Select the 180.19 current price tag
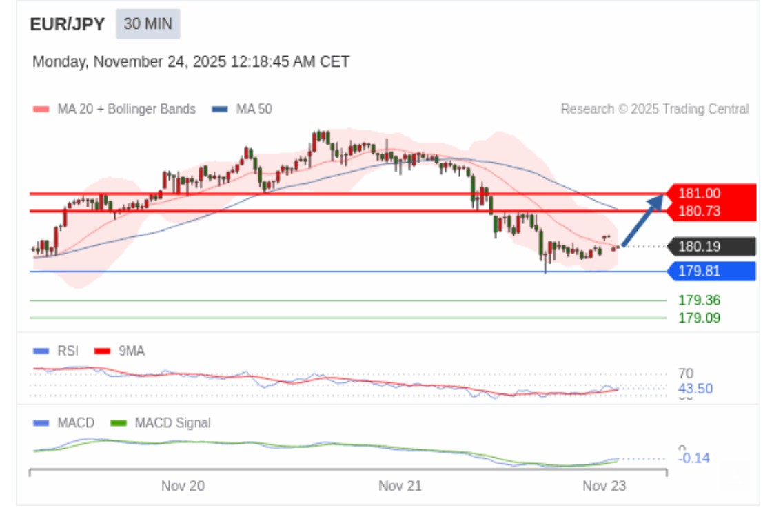Image resolution: width=783 pixels, height=532 pixels. pos(699,247)
